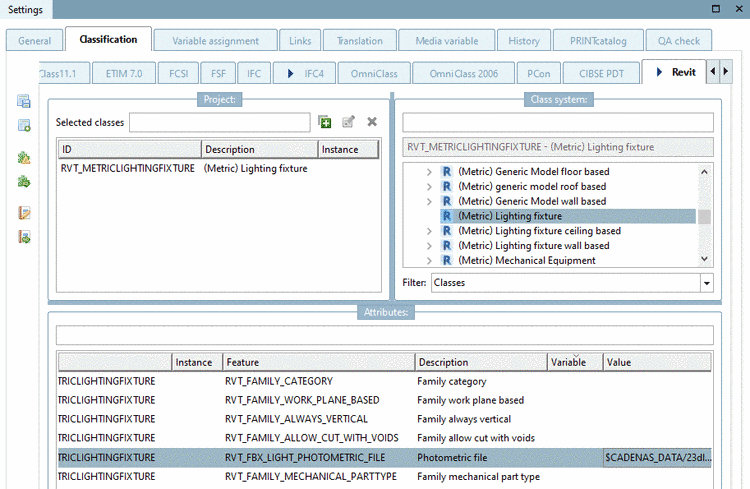Click the bottom icon in left sidebar
Image resolution: width=750 pixels, height=489 pixels.
24,237
